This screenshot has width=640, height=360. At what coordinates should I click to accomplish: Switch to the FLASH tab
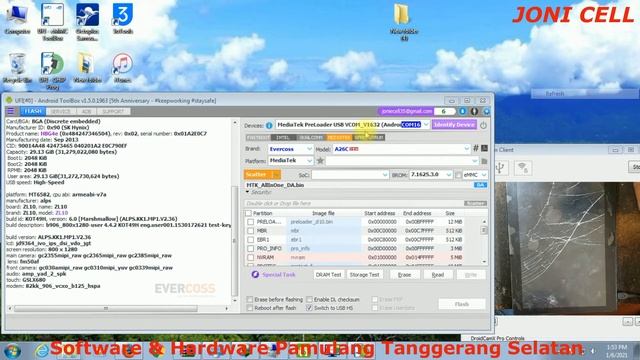pos(33,111)
